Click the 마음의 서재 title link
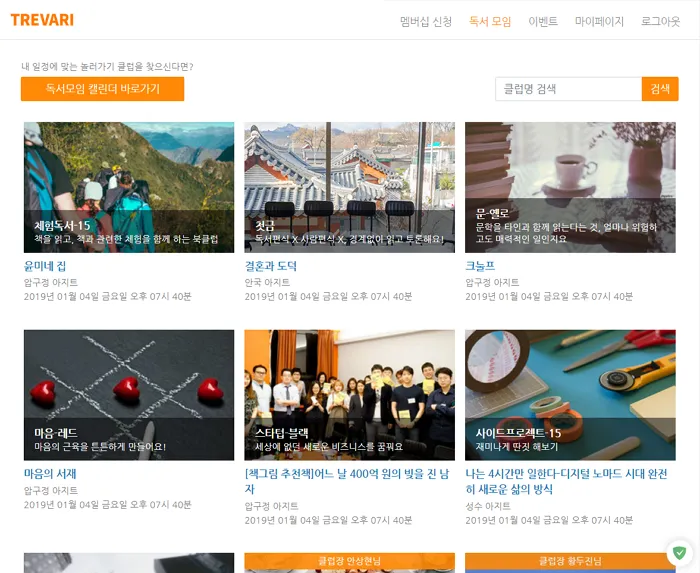 pos(50,474)
